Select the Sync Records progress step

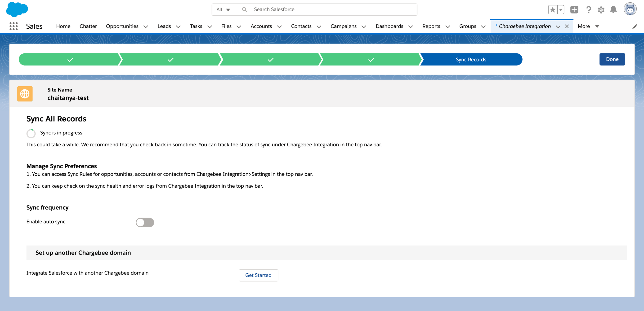click(471, 59)
